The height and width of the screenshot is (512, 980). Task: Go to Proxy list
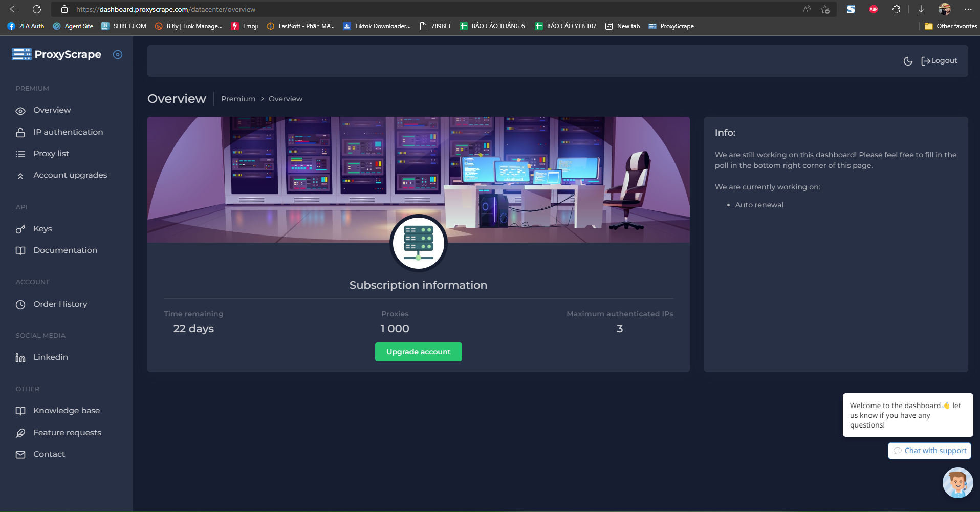51,154
